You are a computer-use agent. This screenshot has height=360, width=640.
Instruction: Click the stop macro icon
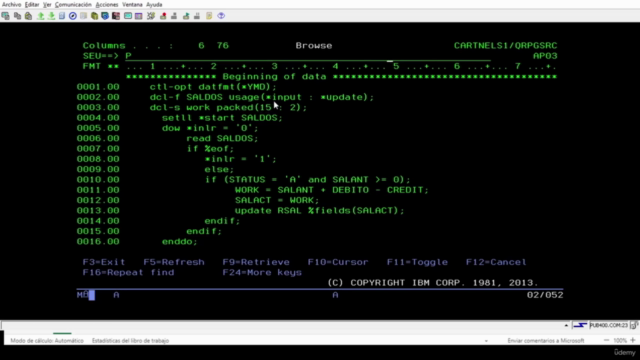[x=174, y=16]
